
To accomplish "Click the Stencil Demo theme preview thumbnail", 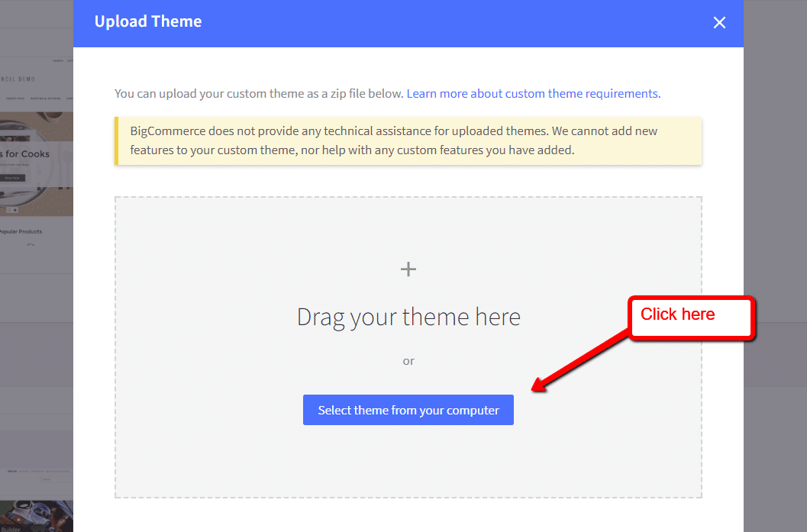I will tap(31, 79).
